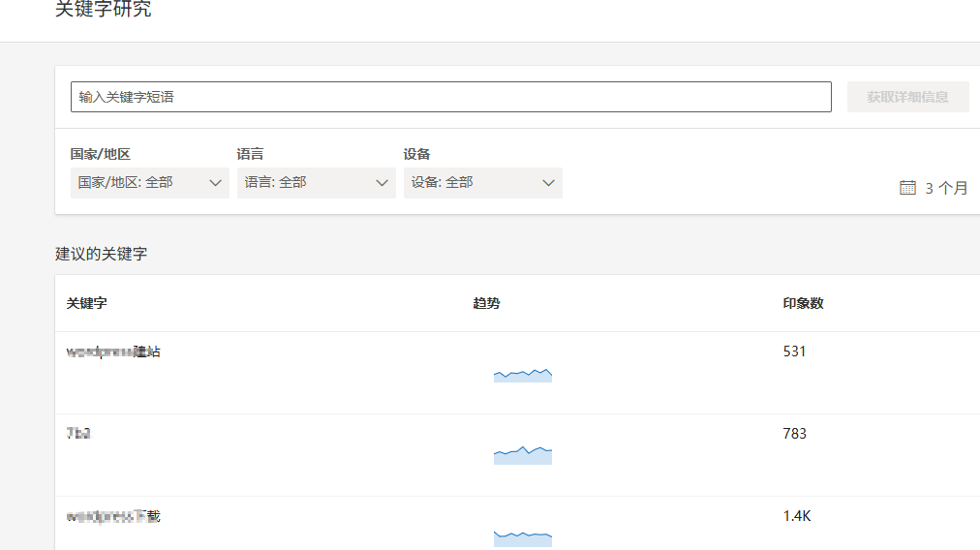
Task: Click the 印象数 column header
Action: (x=803, y=303)
